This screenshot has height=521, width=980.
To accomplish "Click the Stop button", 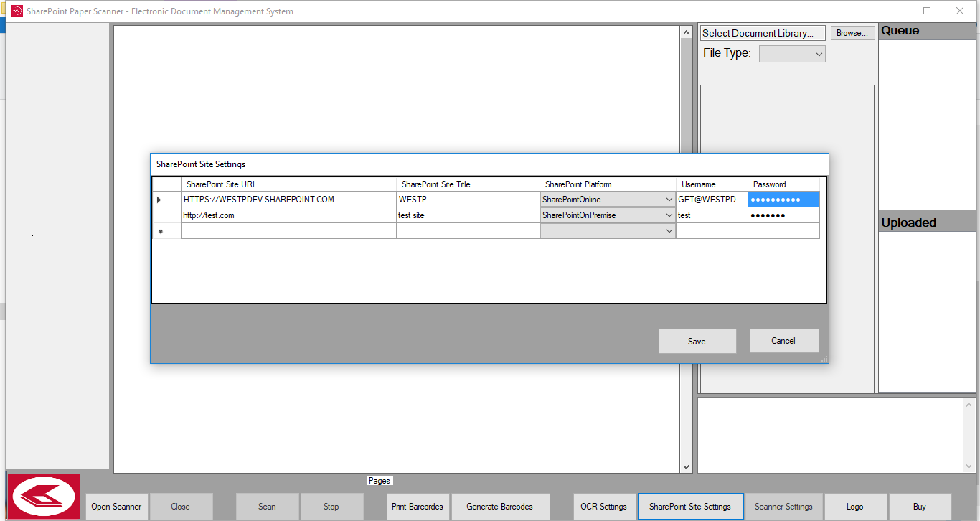I will pos(331,507).
